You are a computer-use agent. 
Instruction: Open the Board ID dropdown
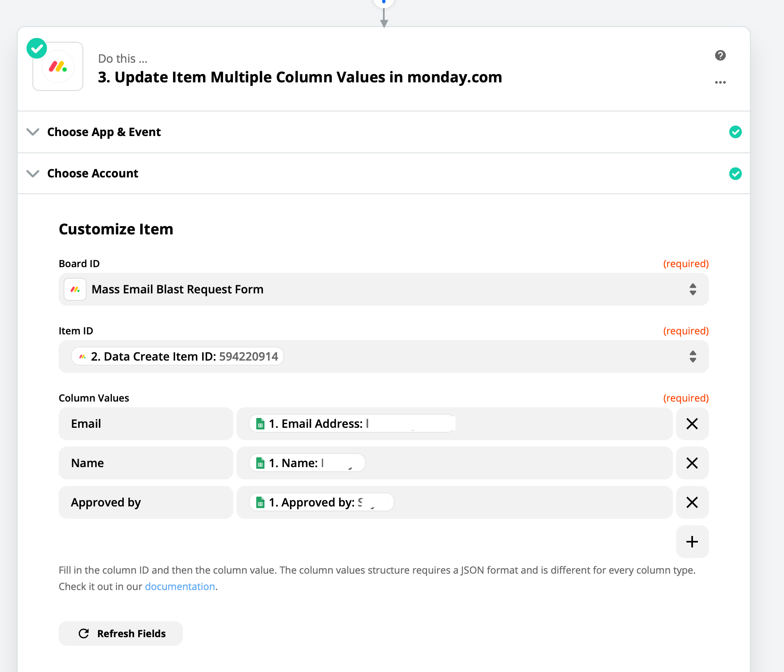tap(384, 289)
